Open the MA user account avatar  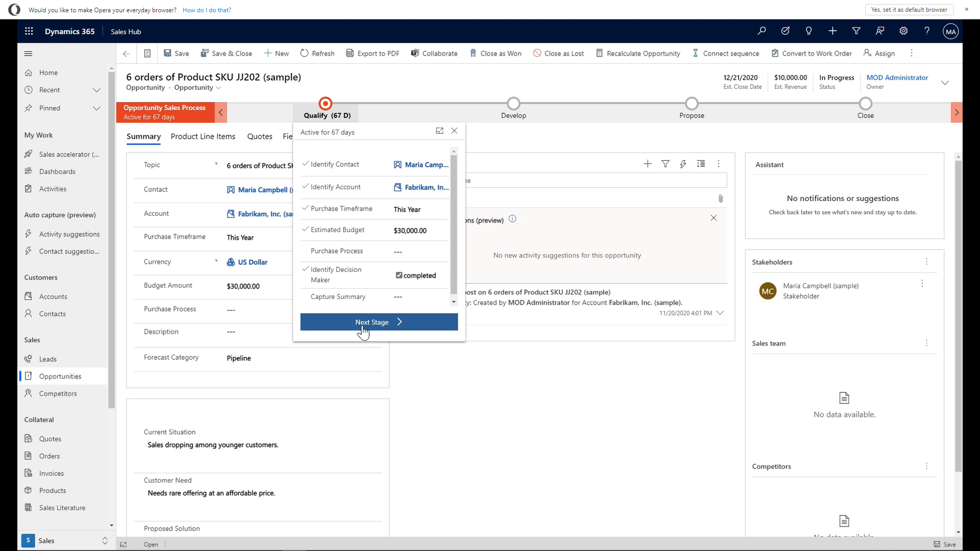pyautogui.click(x=950, y=31)
